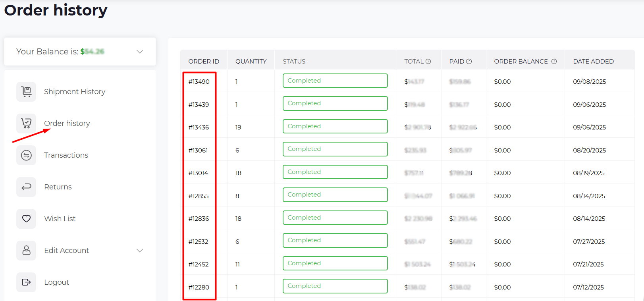The width and height of the screenshot is (644, 301).
Task: Open order #12452
Action: tap(199, 264)
